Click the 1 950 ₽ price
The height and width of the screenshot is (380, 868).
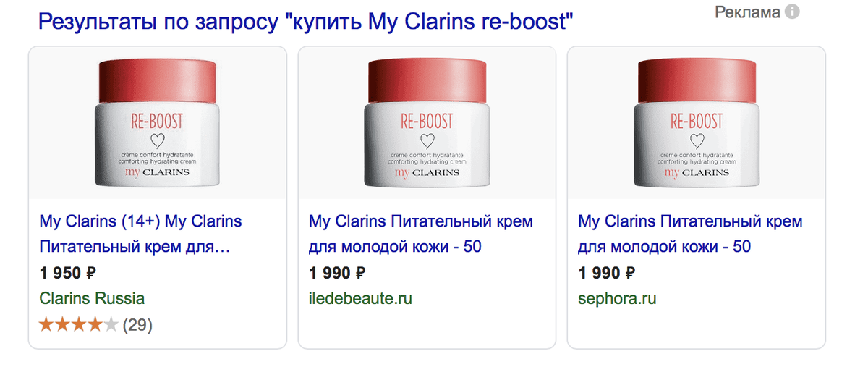click(68, 274)
